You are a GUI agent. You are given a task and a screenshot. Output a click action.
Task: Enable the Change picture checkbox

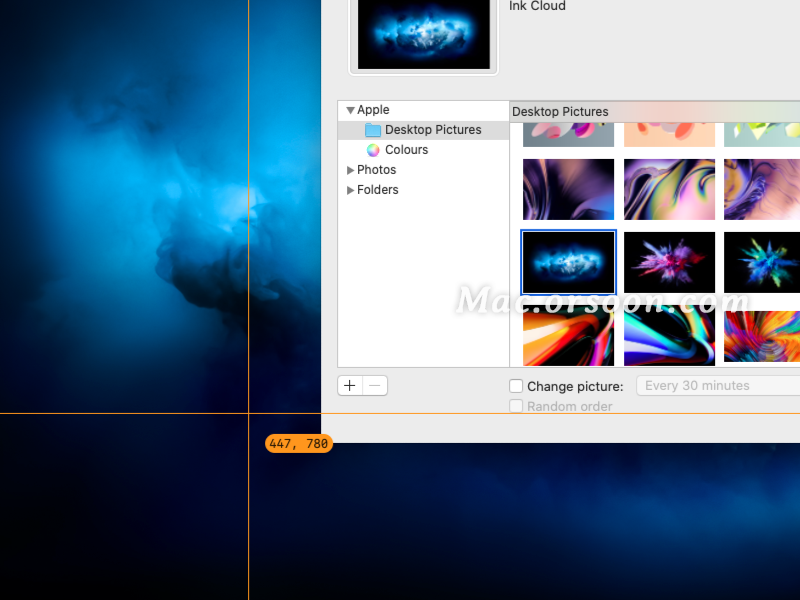(516, 386)
